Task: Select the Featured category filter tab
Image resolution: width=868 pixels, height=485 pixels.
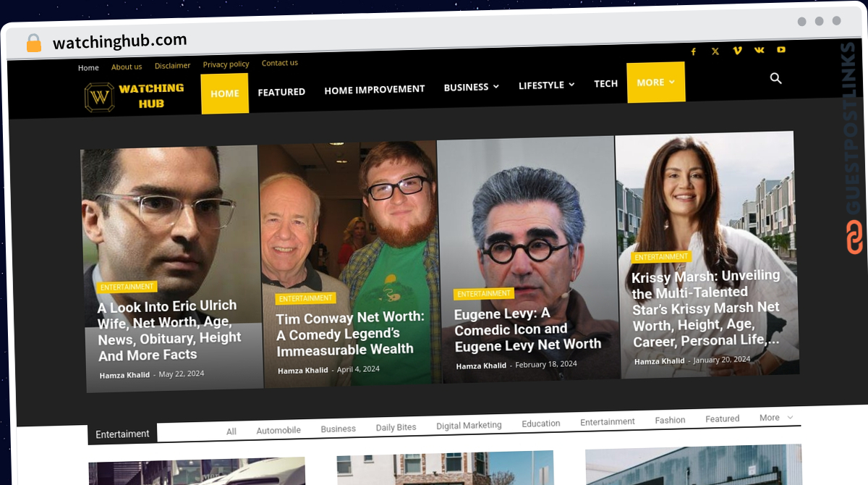Action: pyautogui.click(x=723, y=418)
